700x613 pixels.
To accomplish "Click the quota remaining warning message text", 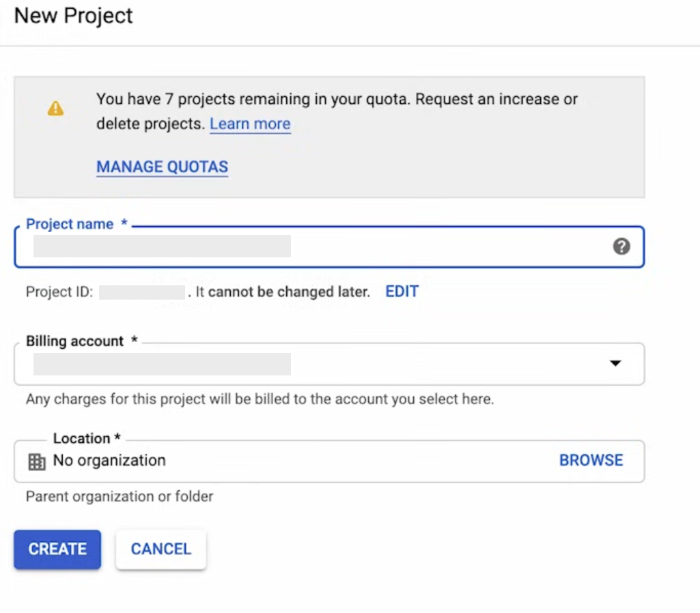I will tap(337, 100).
